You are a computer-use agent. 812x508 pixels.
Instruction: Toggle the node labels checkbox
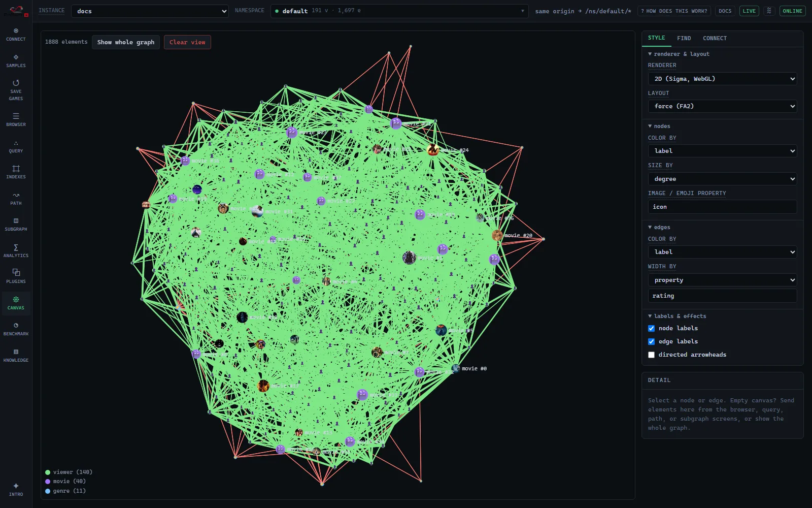(651, 328)
